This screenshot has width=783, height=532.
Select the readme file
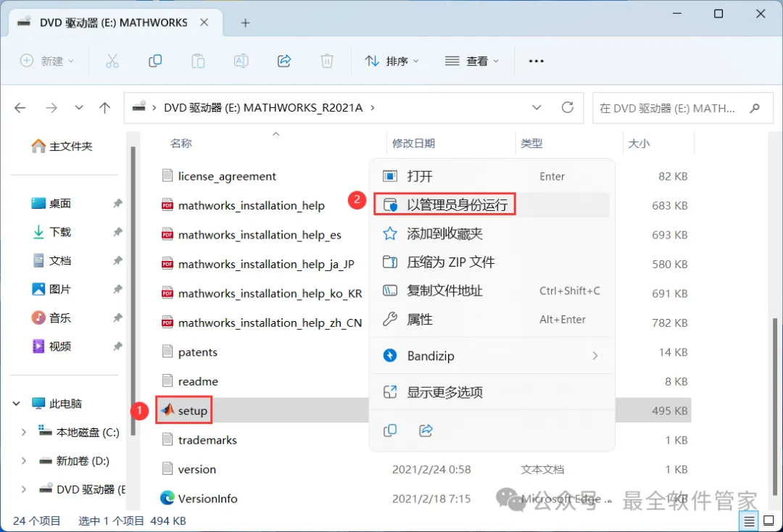190,381
